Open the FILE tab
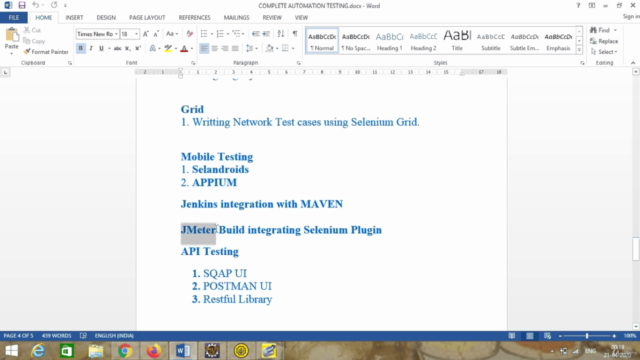 [13, 18]
